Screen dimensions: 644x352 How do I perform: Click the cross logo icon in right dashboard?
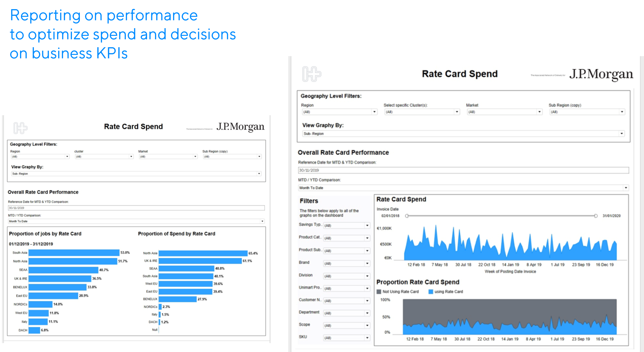[x=311, y=74]
